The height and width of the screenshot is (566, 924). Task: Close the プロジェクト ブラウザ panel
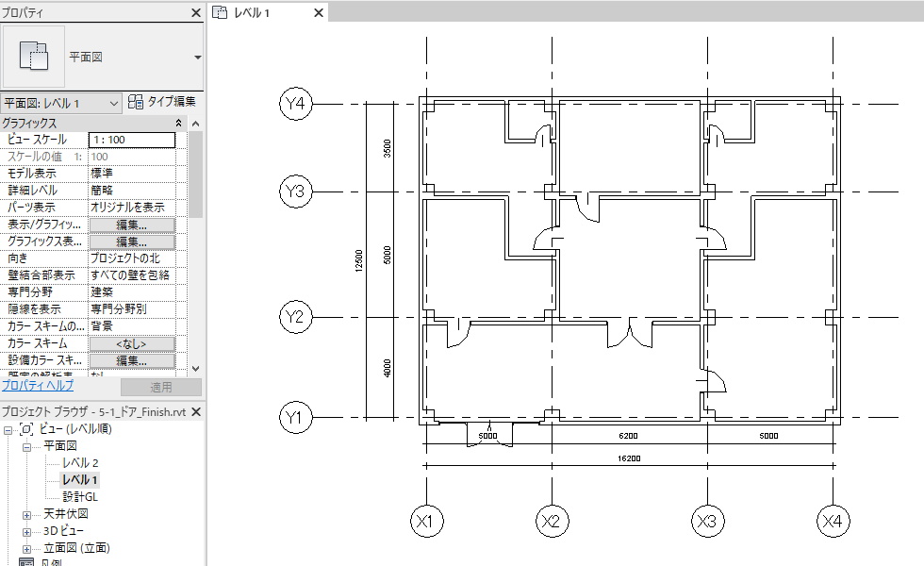pyautogui.click(x=197, y=412)
